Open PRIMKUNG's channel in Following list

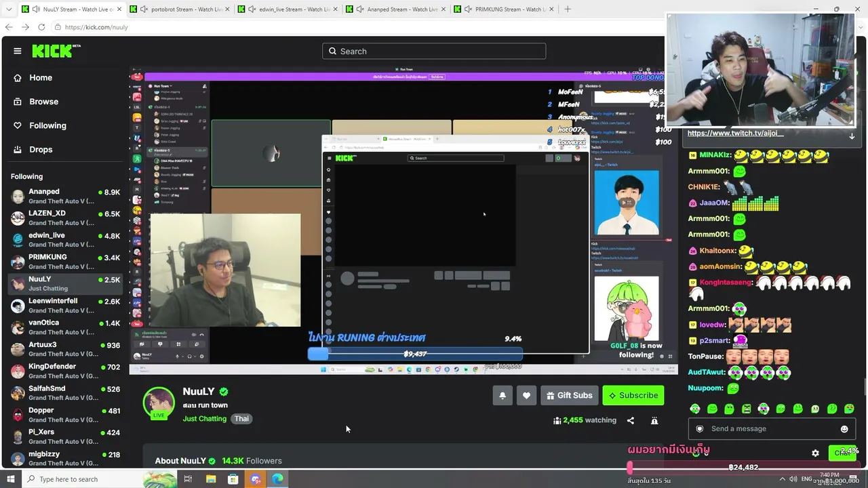click(65, 262)
